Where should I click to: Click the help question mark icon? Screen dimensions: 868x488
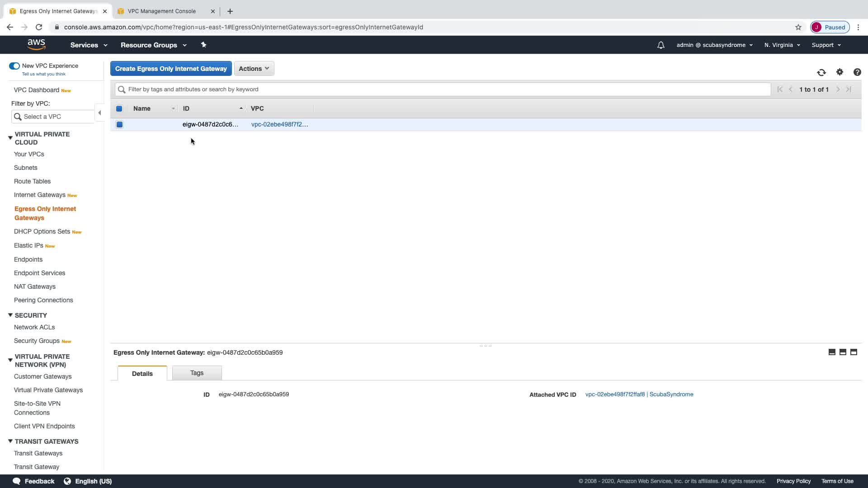[857, 72]
